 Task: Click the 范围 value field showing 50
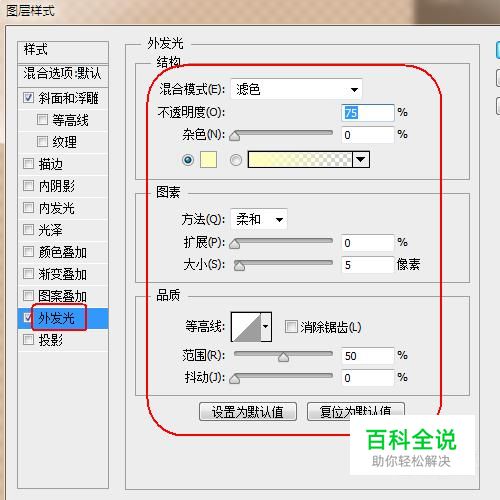click(x=368, y=356)
